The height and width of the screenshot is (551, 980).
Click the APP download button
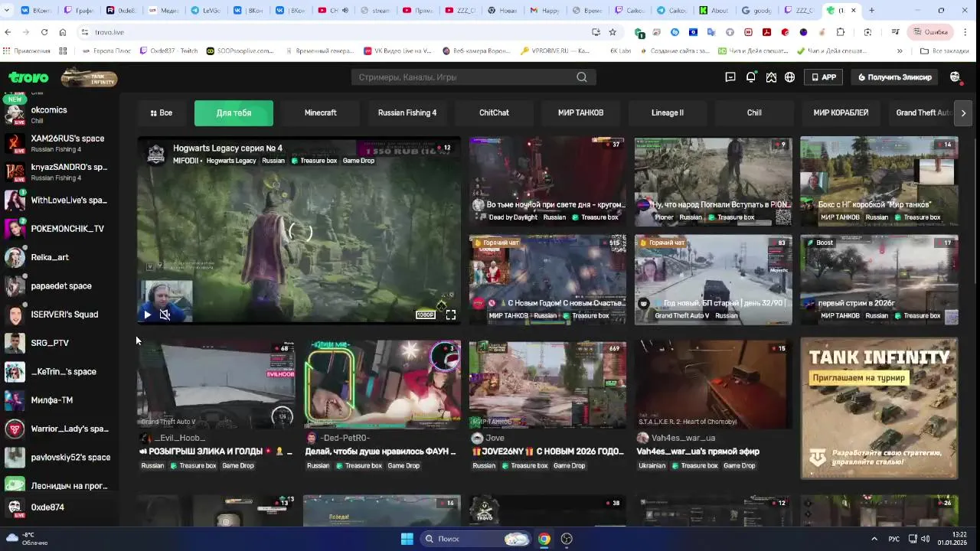click(x=823, y=77)
